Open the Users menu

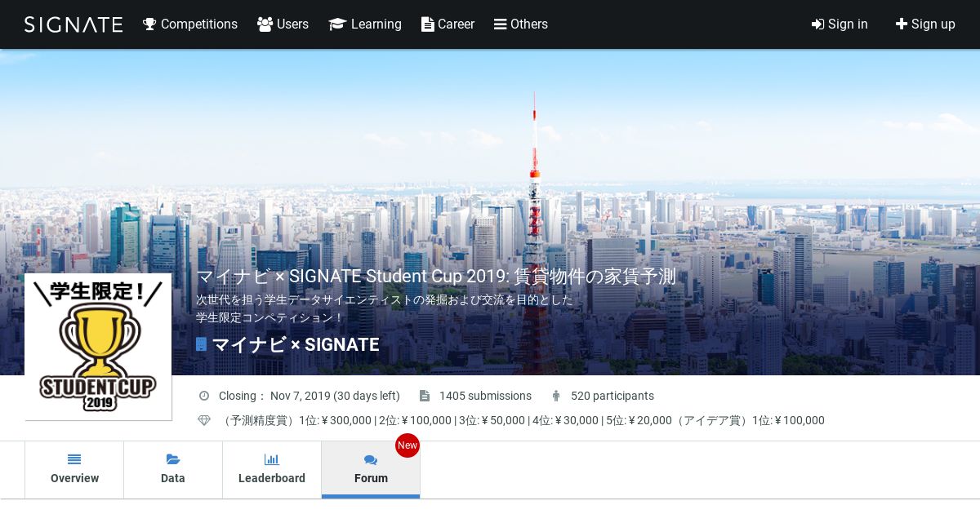pyautogui.click(x=283, y=24)
